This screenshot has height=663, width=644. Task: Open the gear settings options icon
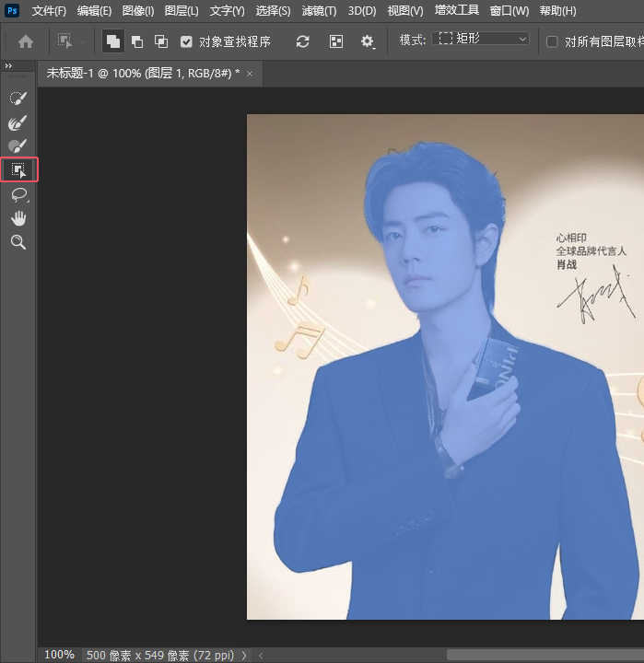(368, 41)
